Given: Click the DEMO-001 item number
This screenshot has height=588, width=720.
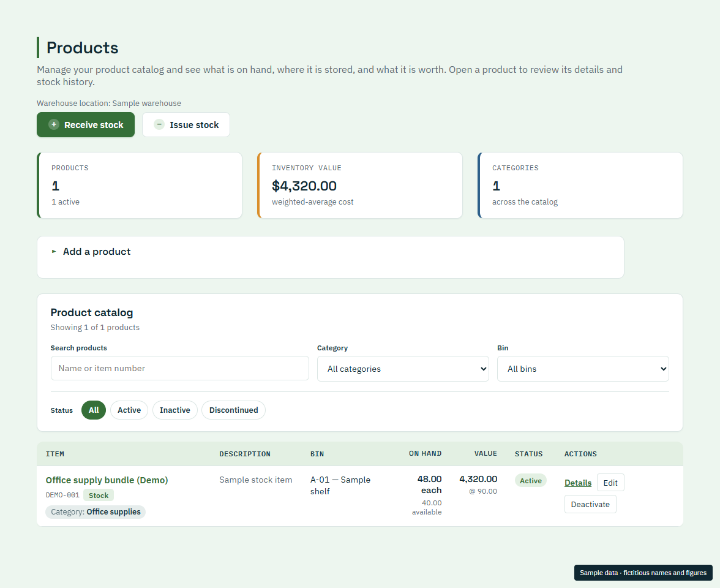Looking at the screenshot, I should pos(62,495).
